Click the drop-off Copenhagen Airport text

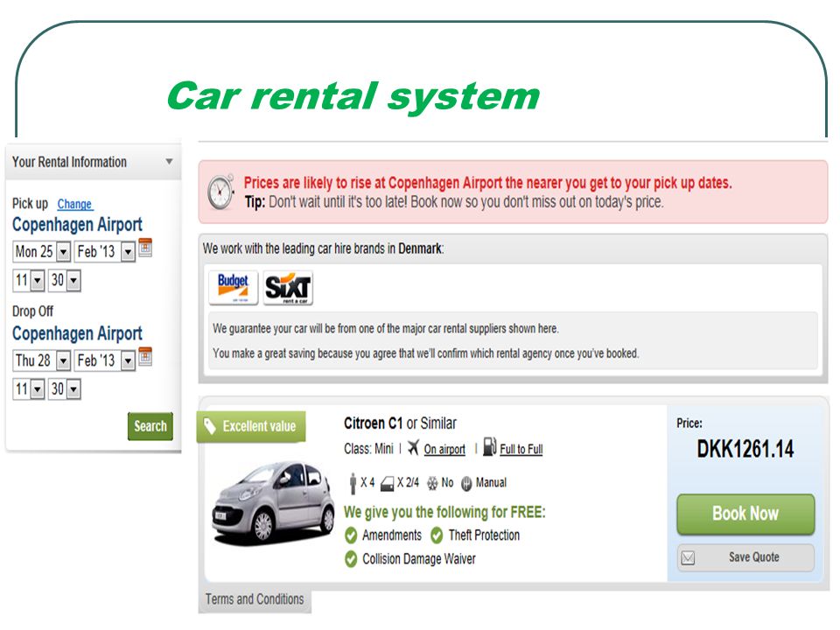[x=77, y=333]
